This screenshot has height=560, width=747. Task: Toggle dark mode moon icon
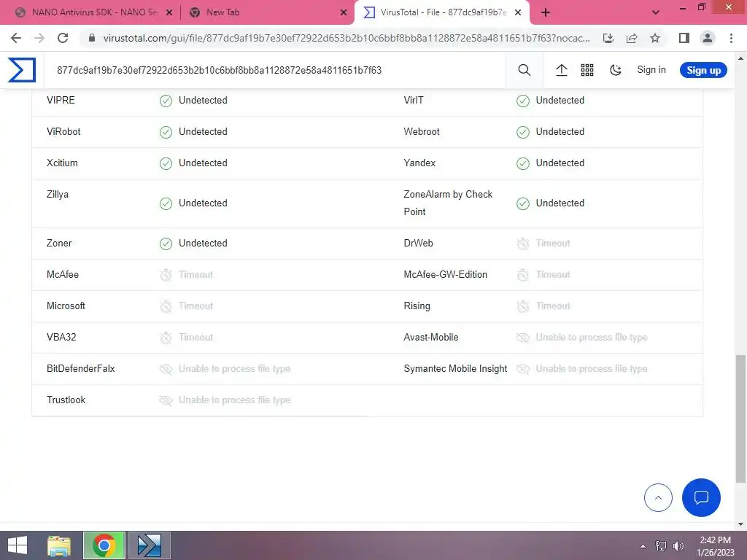pyautogui.click(x=616, y=70)
